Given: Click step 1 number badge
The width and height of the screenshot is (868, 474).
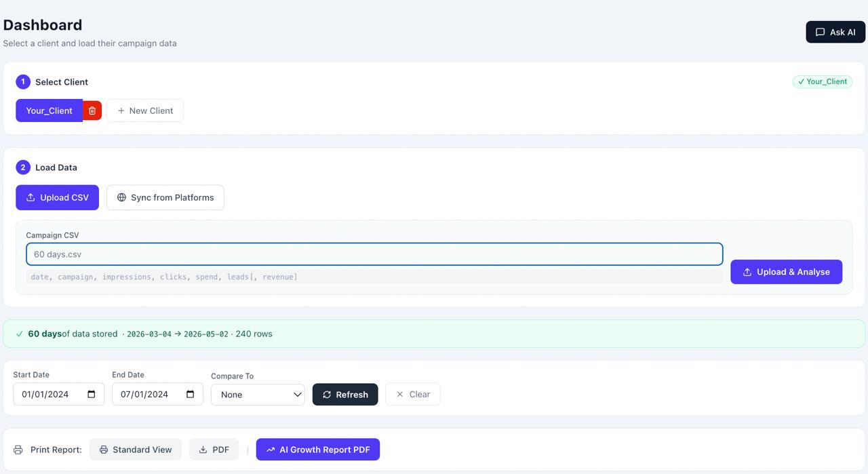Looking at the screenshot, I should pos(23,82).
